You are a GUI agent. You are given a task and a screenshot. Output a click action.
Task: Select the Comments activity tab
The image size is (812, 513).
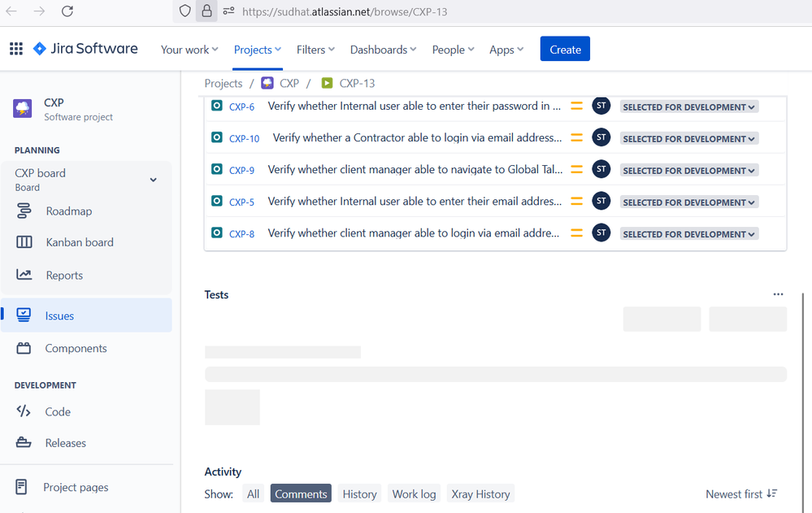point(301,493)
